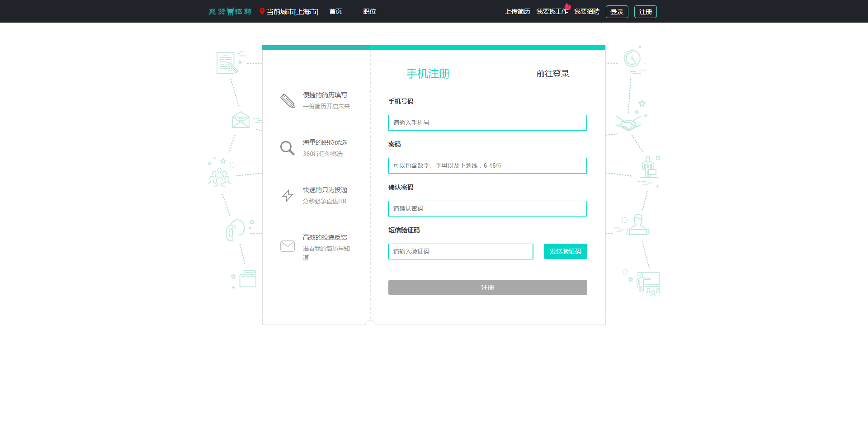Image resolution: width=868 pixels, height=438 pixels.
Task: Click the lightning bolt fast delivery icon
Action: pos(288,195)
